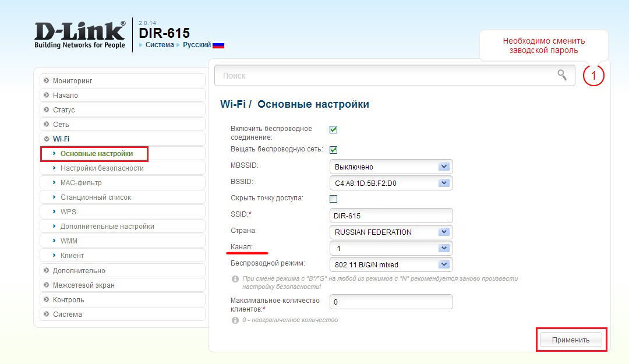This screenshot has height=364, width=629.
Task: Click the SSID field DIR-615
Action: pyautogui.click(x=391, y=215)
